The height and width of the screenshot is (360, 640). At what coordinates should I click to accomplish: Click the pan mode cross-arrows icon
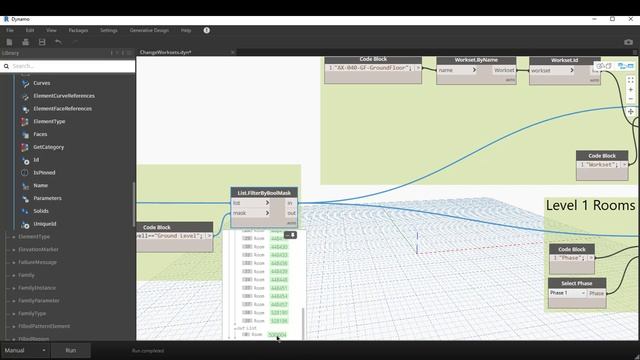pyautogui.click(x=631, y=111)
